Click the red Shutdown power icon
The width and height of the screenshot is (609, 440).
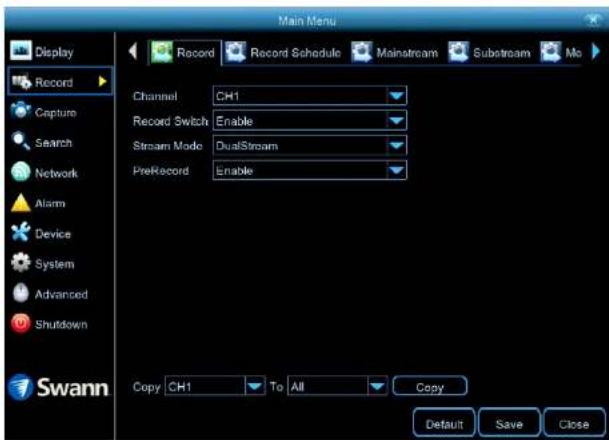click(x=21, y=323)
